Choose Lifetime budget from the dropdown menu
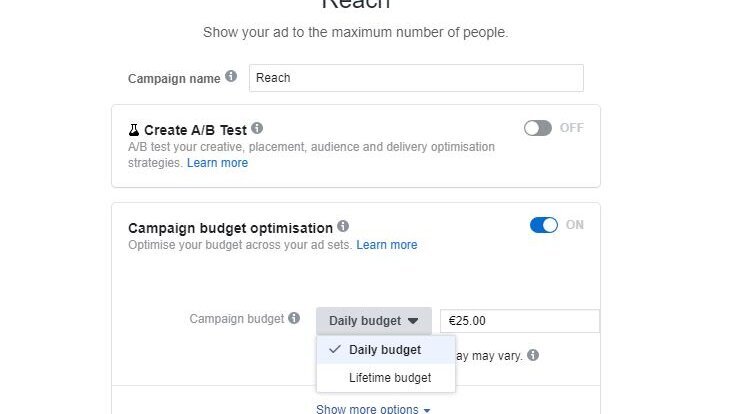 tap(390, 378)
